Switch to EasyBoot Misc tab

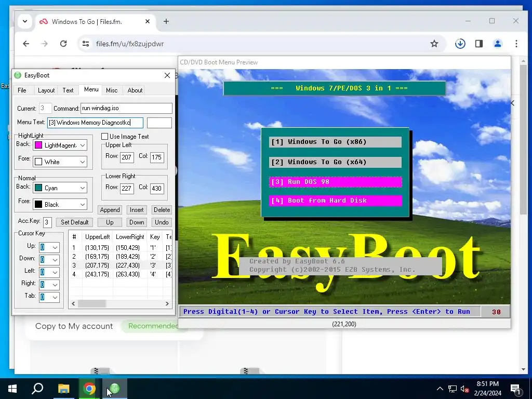[x=112, y=90]
